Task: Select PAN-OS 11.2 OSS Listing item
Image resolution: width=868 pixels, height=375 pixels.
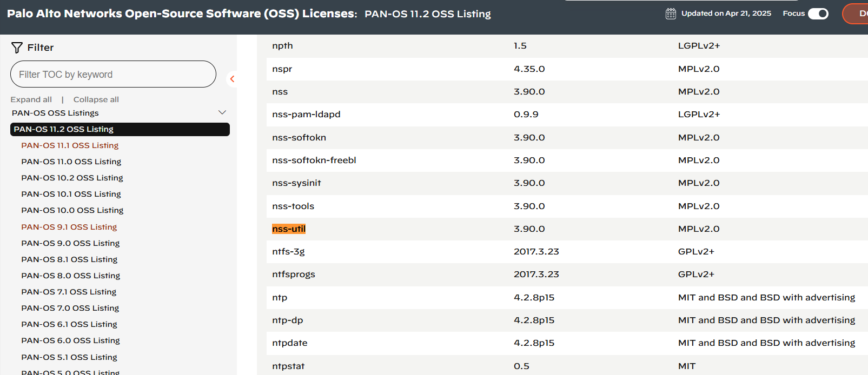Action: point(120,129)
